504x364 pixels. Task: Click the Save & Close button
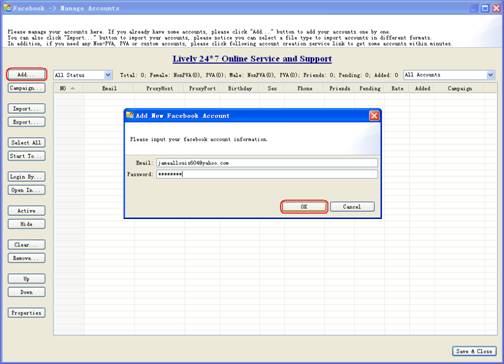coord(474,351)
